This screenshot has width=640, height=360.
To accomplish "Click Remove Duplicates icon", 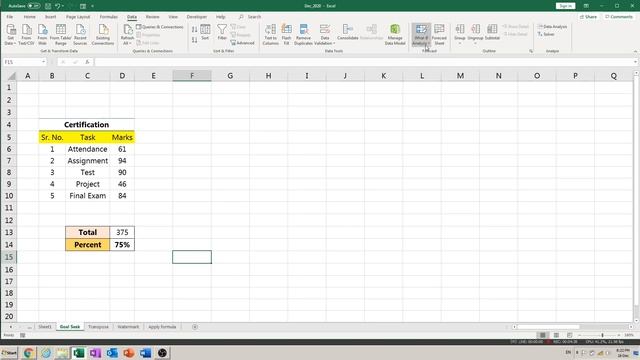I will [x=303, y=34].
